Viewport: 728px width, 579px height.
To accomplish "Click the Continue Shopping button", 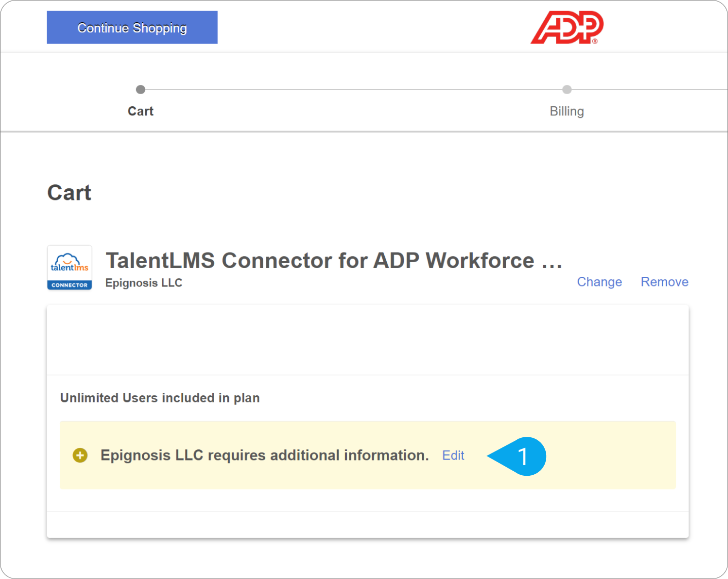I will (132, 27).
